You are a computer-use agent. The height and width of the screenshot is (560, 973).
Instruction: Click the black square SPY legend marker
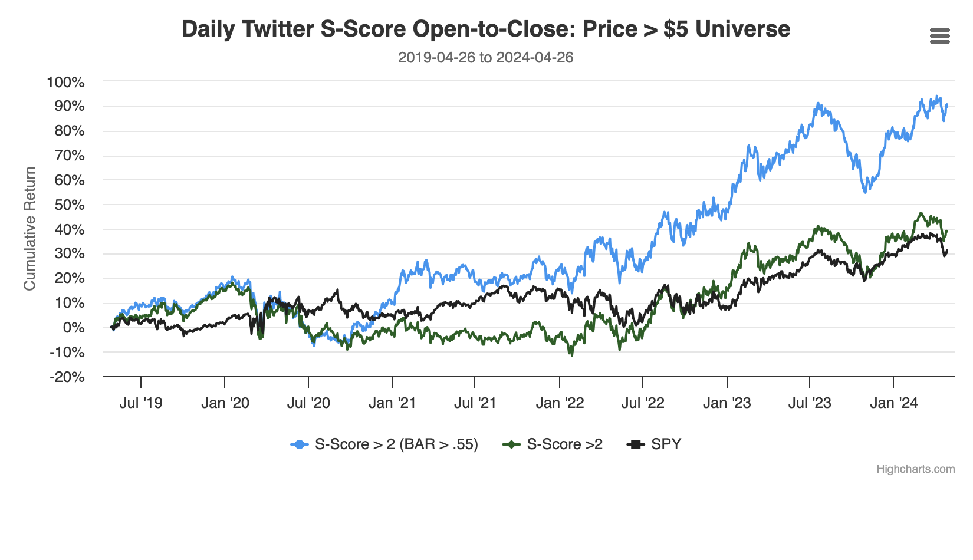pyautogui.click(x=636, y=444)
